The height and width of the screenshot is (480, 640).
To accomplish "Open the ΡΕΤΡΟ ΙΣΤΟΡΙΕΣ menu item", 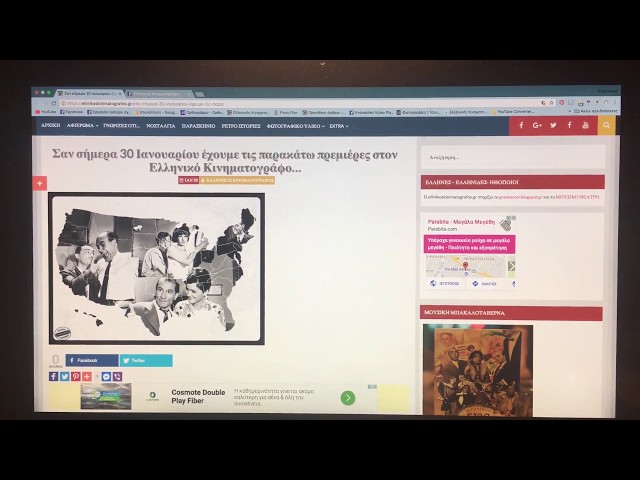I will [x=241, y=126].
